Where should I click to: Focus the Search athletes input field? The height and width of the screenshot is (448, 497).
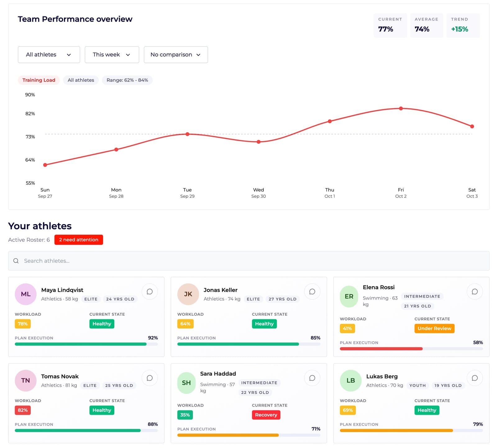point(249,261)
